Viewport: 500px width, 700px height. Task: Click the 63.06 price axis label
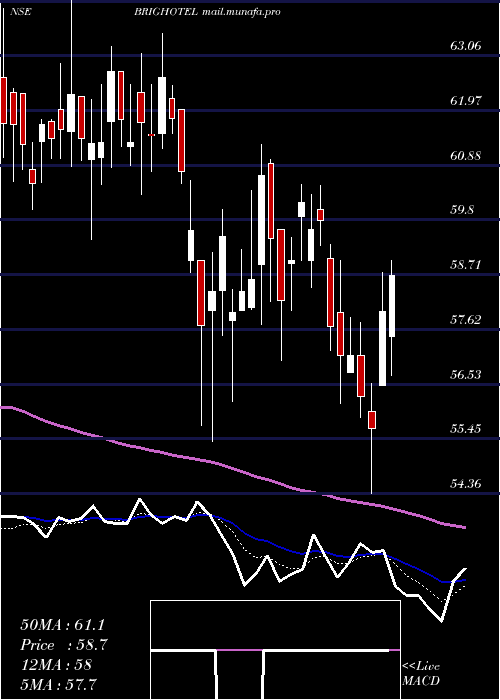pos(466,46)
